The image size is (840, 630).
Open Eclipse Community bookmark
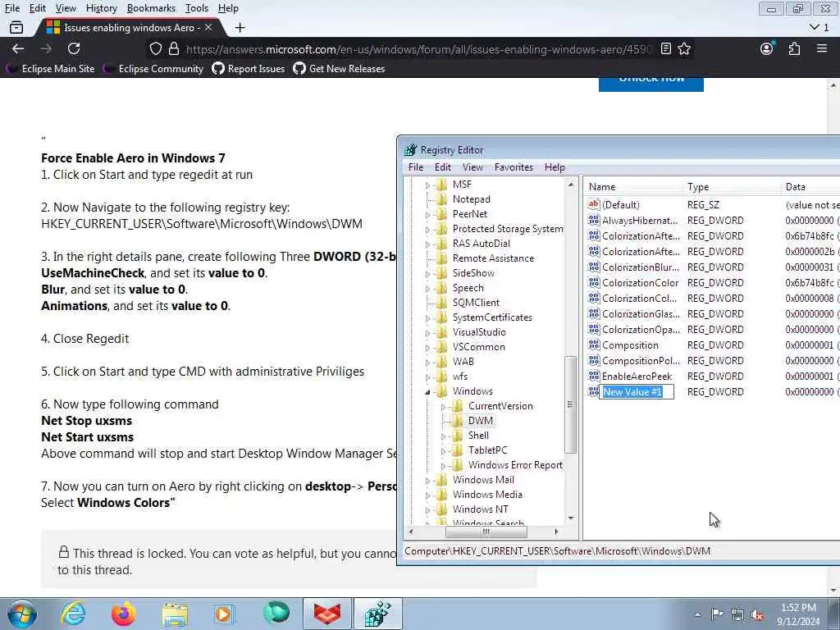tap(153, 69)
